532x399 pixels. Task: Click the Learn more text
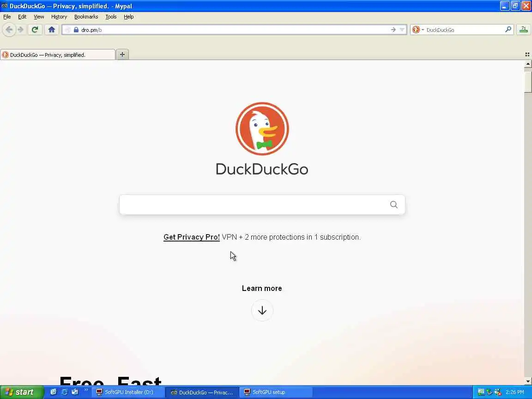262,288
